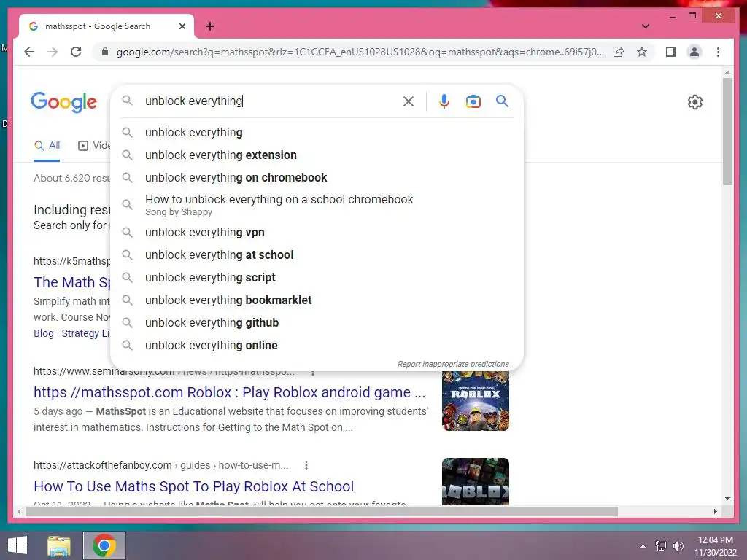Open the volume tray icon

[x=678, y=546]
